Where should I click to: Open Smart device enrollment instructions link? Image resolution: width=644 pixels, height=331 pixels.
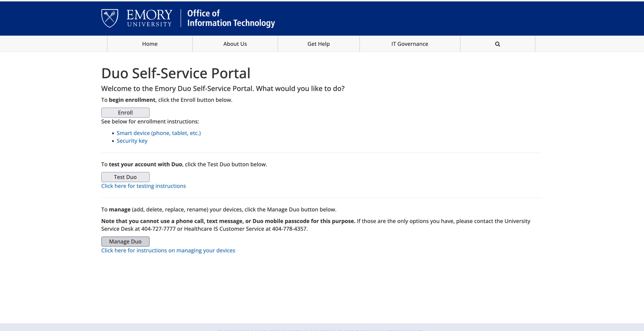pos(159,133)
